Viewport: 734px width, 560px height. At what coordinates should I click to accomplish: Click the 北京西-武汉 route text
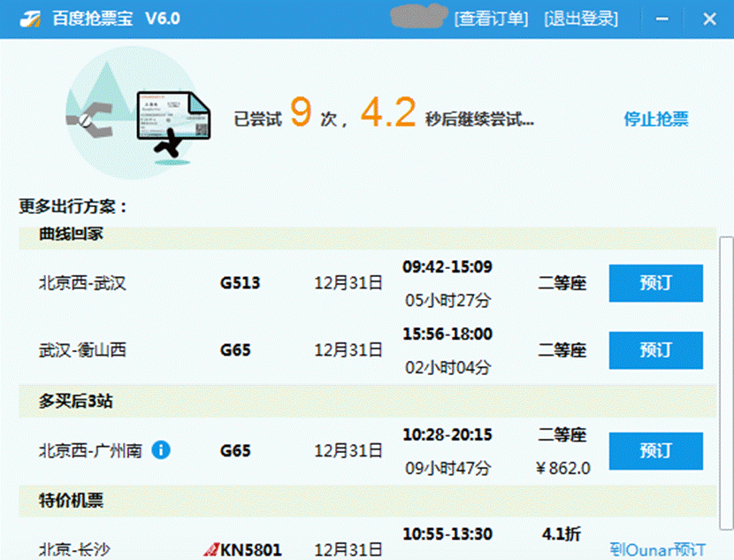pos(82,283)
